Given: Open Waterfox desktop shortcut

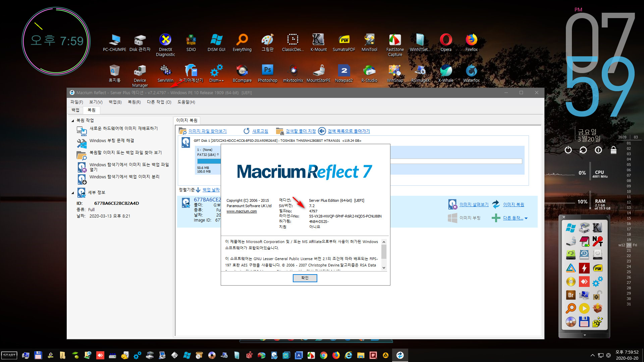Looking at the screenshot, I should tap(471, 74).
